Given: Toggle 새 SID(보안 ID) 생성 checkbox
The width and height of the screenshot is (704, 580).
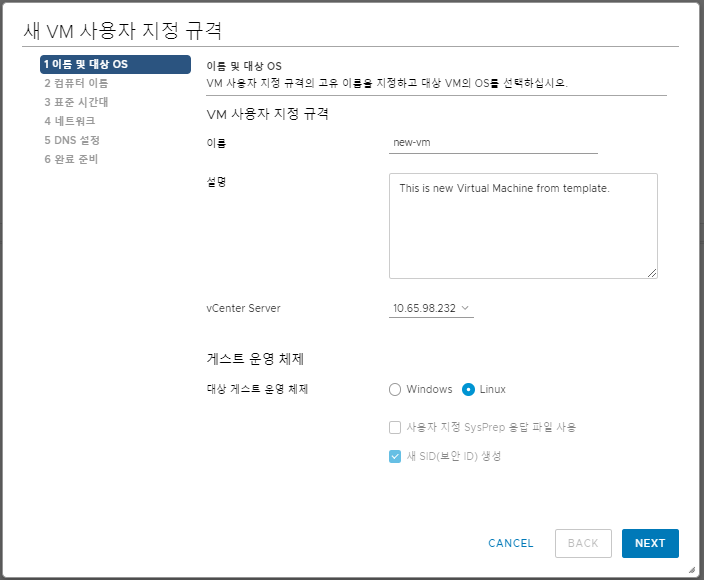Looking at the screenshot, I should [395, 457].
